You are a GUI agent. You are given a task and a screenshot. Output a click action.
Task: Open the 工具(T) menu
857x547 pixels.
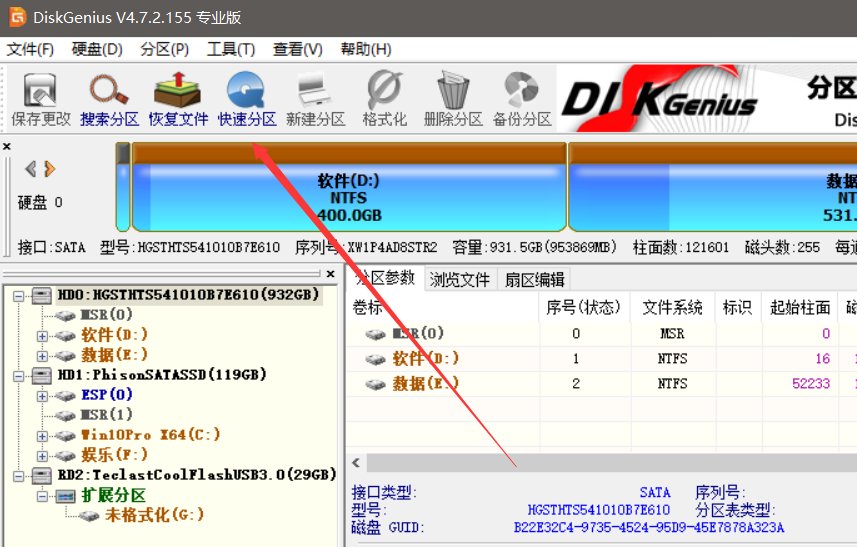click(x=231, y=49)
